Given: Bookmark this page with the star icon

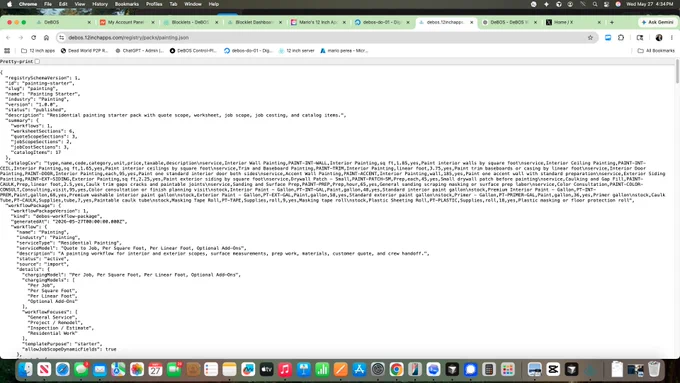Looking at the screenshot, I should [590, 38].
